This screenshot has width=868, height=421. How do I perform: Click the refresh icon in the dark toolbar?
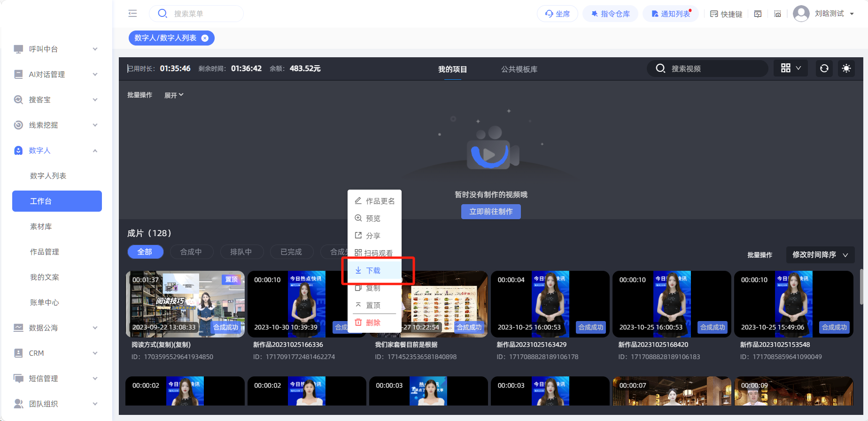tap(824, 69)
